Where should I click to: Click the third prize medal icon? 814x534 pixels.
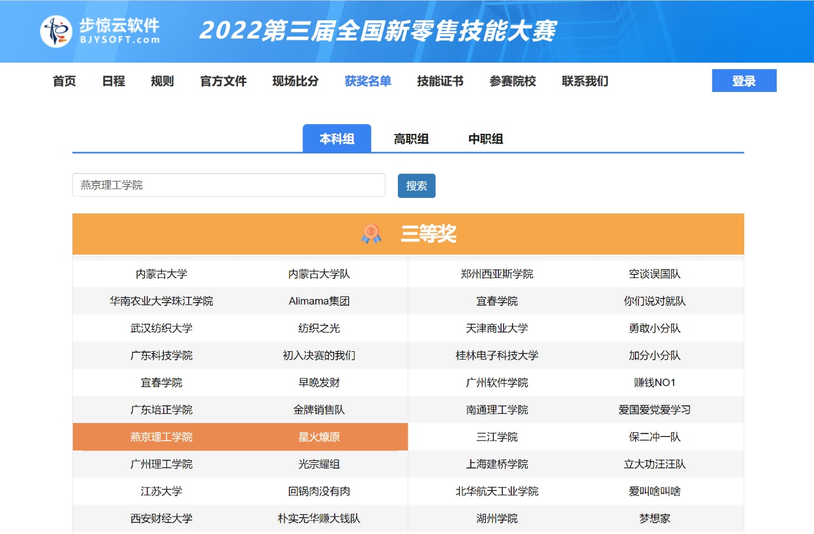[x=372, y=234]
